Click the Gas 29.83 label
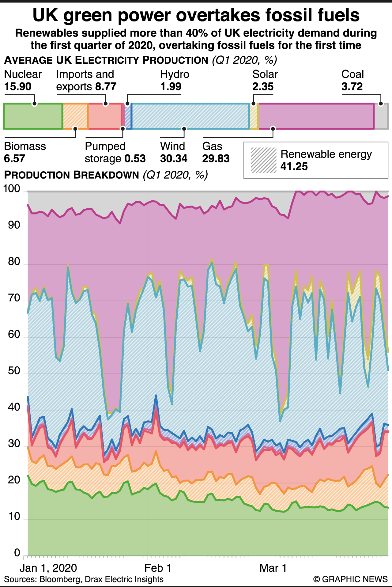 (216, 153)
